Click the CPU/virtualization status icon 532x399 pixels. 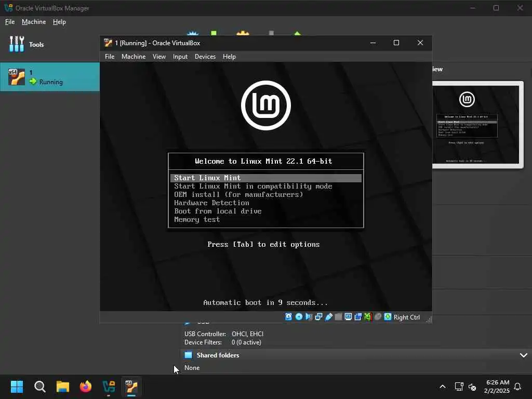click(x=368, y=317)
